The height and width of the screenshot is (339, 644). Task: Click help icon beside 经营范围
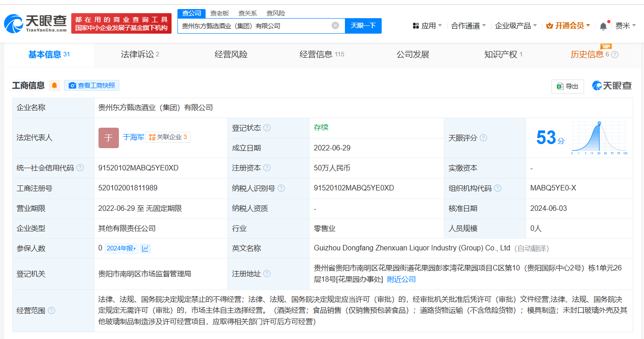pyautogui.click(x=51, y=310)
